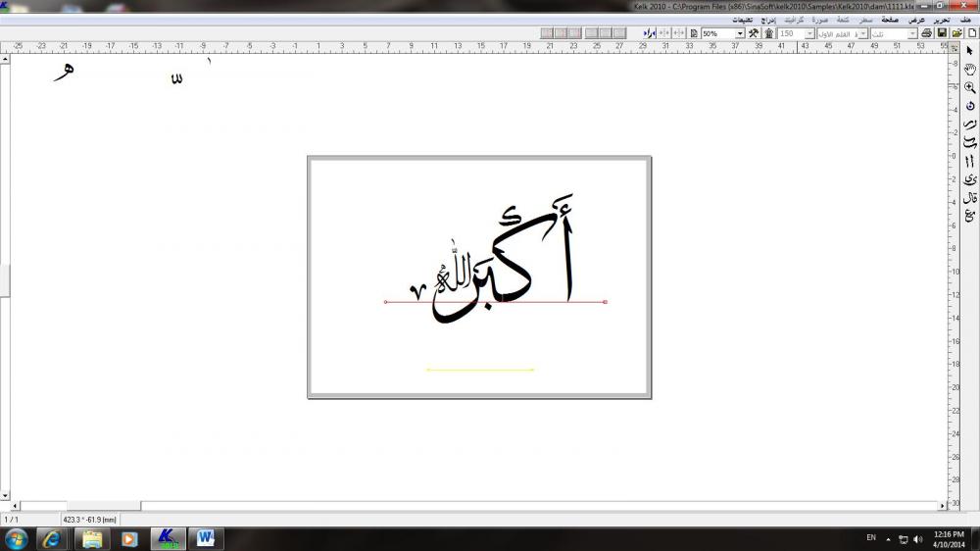Screen dimensions: 980x551
Task: Open the عرض menu
Action: 917,19
